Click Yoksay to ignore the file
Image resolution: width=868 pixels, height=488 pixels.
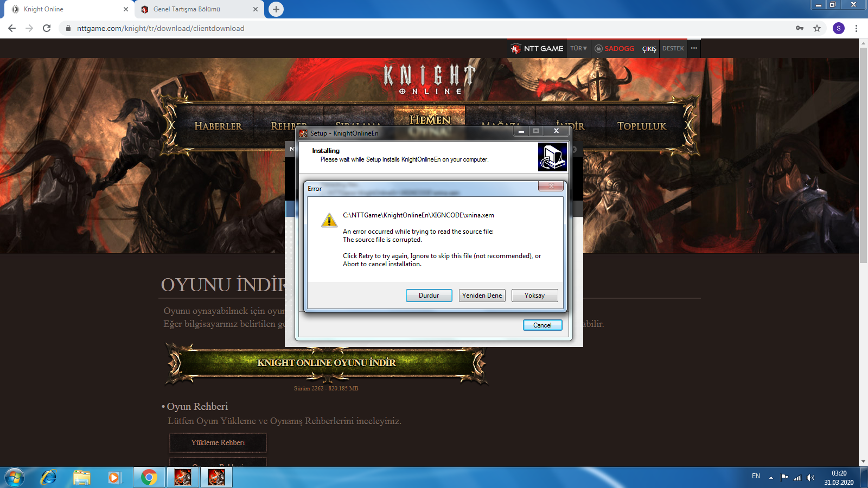(535, 296)
